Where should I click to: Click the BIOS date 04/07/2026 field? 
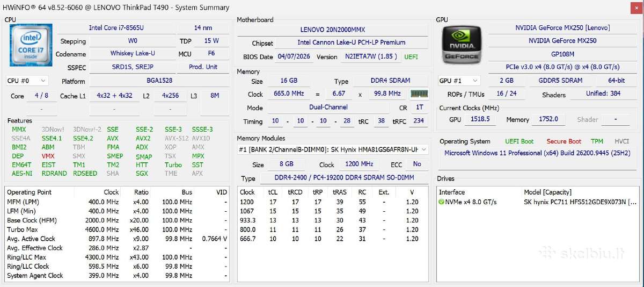coord(294,56)
